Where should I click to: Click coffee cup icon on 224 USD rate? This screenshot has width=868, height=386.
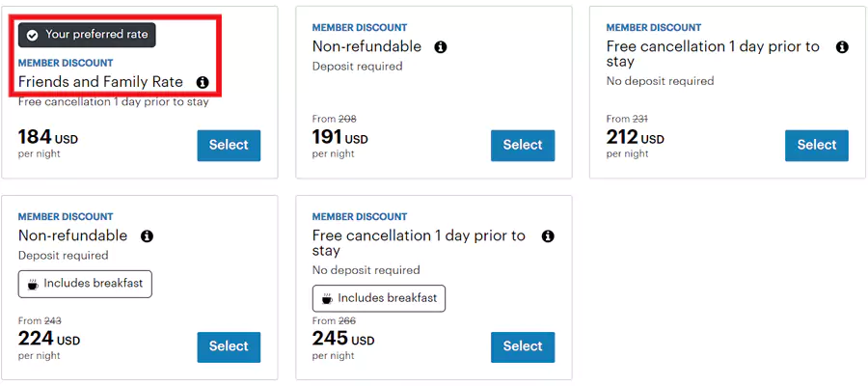click(x=33, y=284)
